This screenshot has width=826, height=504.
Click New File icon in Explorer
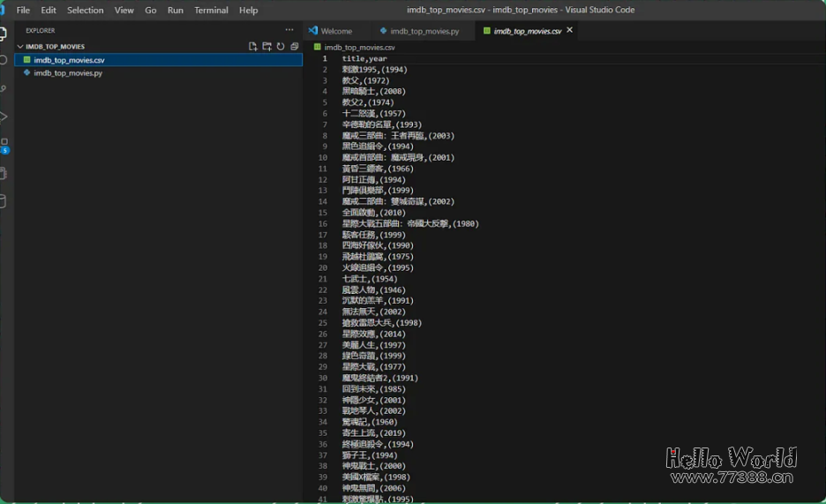(x=253, y=47)
